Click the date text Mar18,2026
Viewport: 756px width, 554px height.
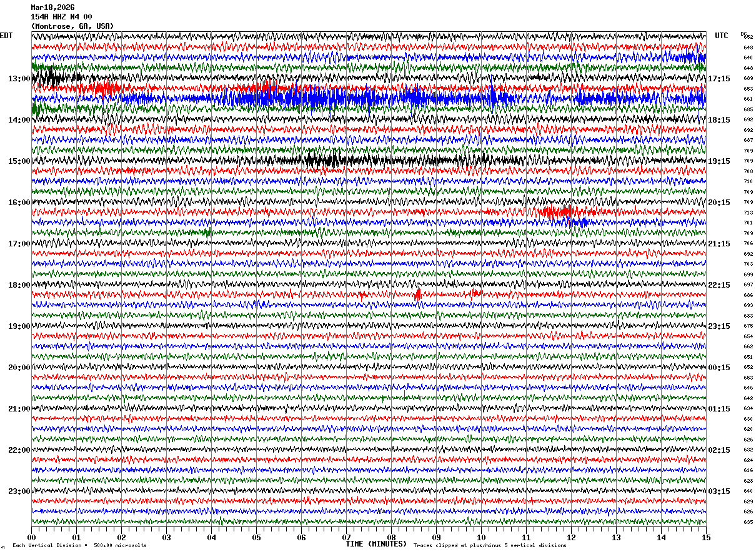tap(52, 8)
